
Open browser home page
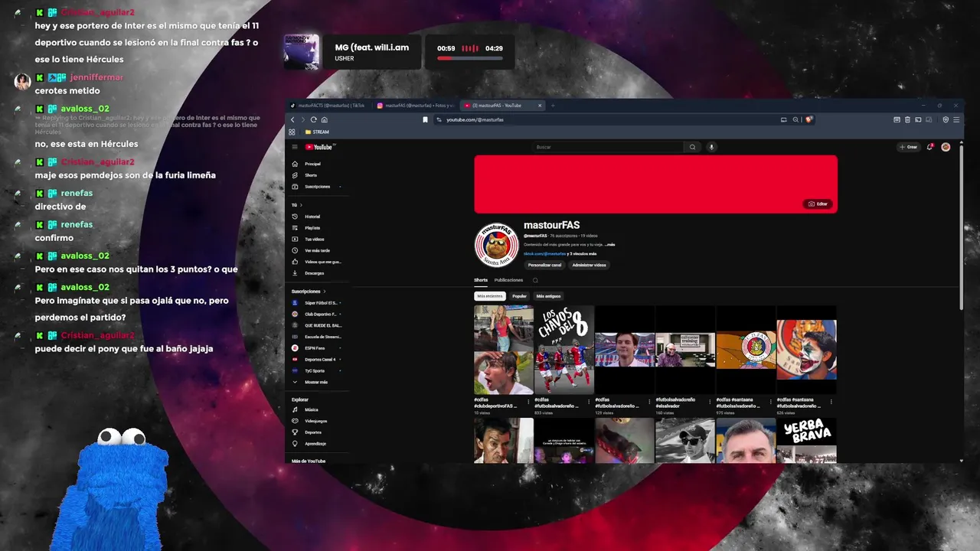[324, 119]
